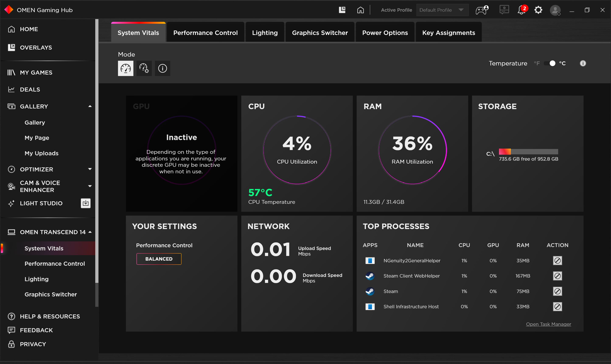The image size is (611, 364).
Task: End the Shell Infrastructure Host process
Action: click(557, 307)
